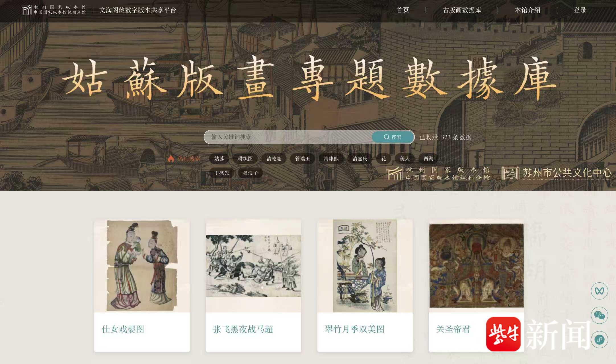Open the 首页 menu item
Viewport: 616px width, 364px height.
[x=403, y=10]
